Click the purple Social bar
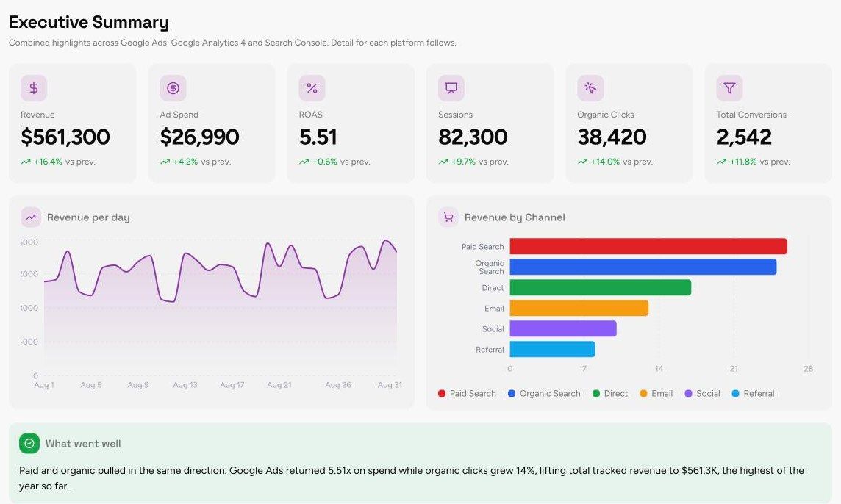Image resolution: width=841 pixels, height=504 pixels. tap(562, 328)
